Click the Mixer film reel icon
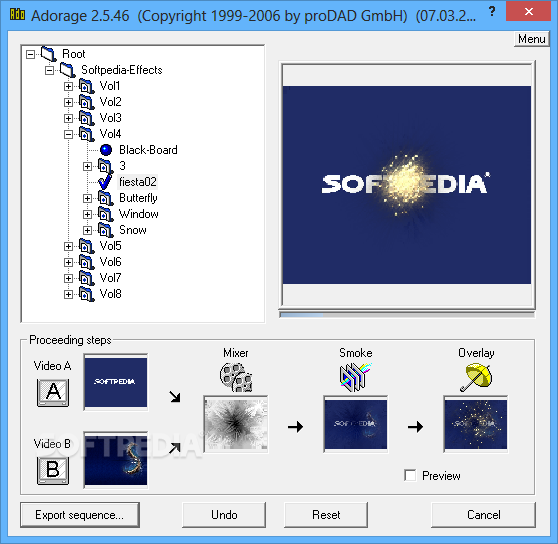 236,377
